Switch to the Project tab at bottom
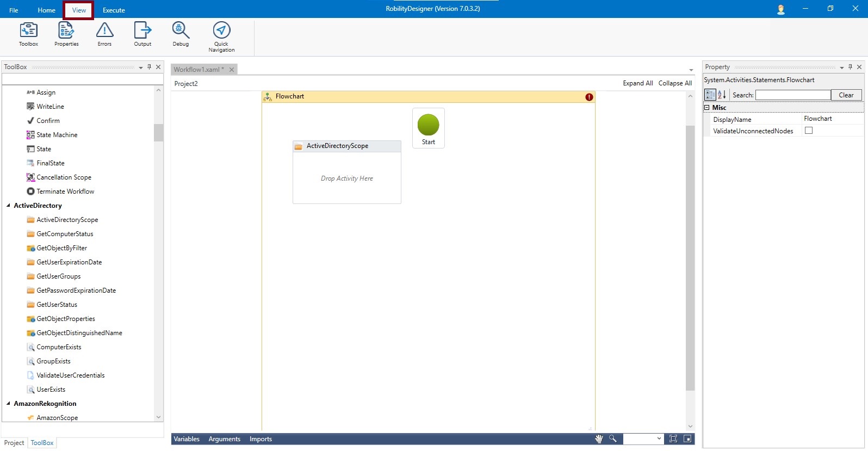Viewport: 868px width, 451px height. click(14, 443)
